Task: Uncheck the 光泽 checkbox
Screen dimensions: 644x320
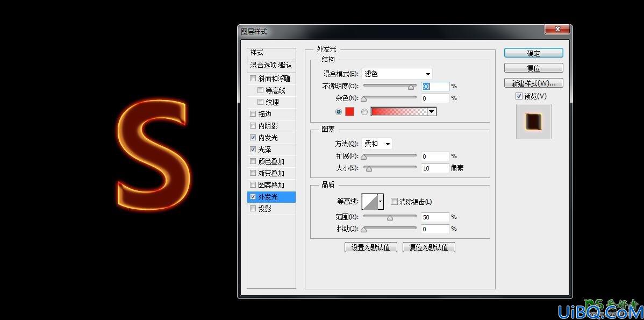Action: pyautogui.click(x=253, y=150)
